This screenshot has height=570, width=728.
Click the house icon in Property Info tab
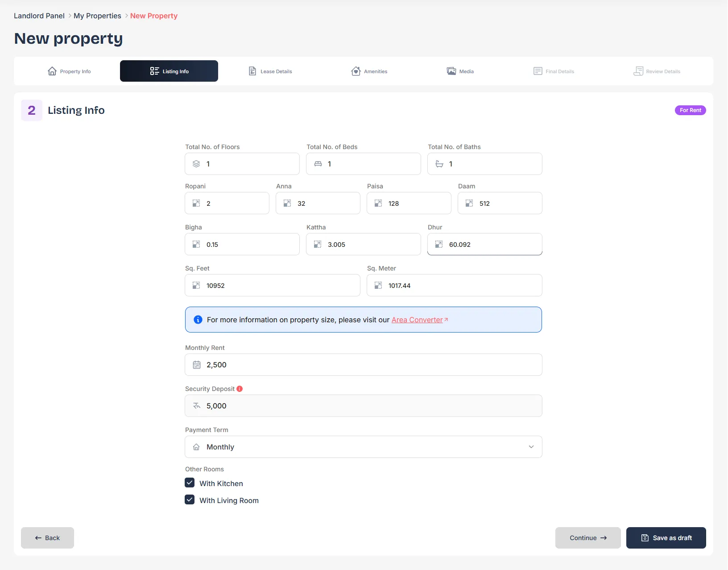click(52, 71)
